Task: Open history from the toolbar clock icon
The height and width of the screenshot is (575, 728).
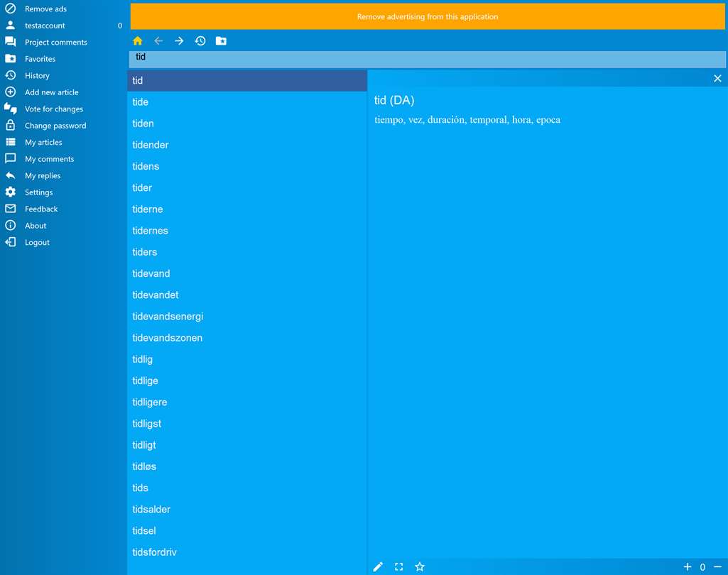Action: 200,41
